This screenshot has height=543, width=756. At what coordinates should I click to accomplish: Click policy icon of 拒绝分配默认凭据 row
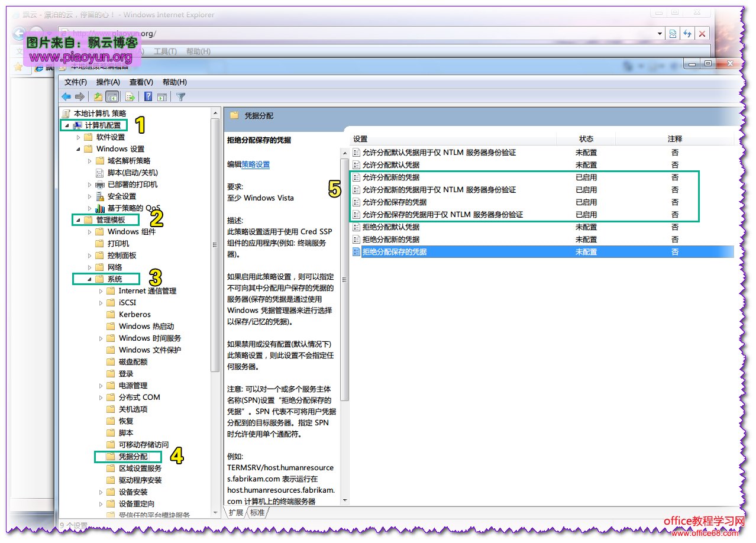356,227
